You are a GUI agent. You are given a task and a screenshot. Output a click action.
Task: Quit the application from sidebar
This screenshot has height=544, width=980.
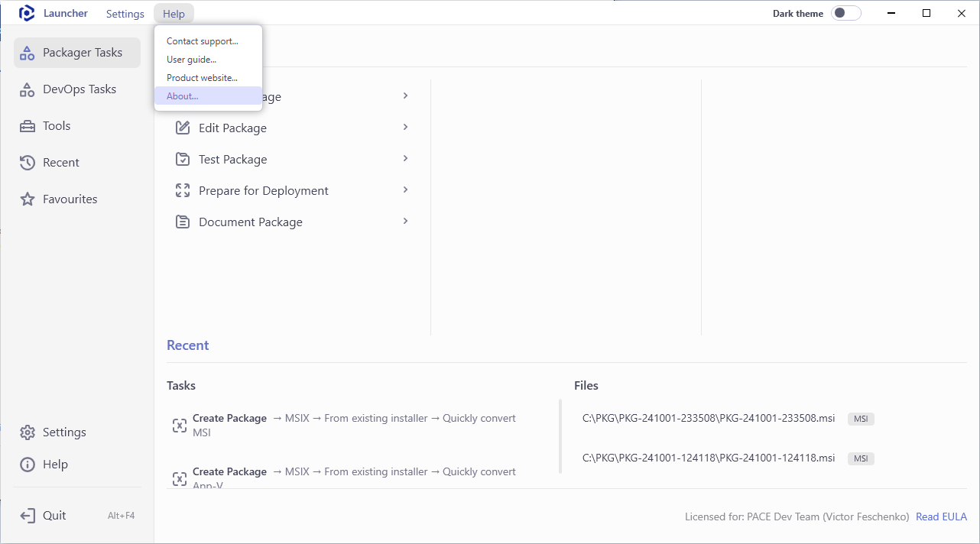(77, 516)
